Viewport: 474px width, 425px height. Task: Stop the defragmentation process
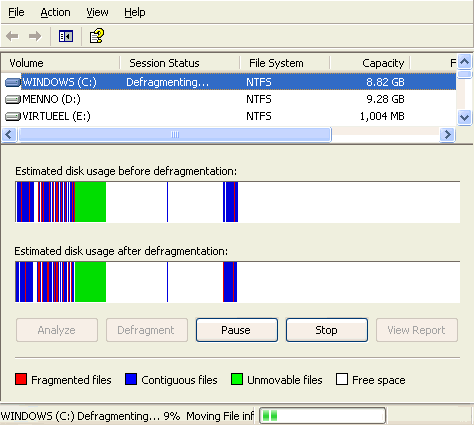pos(327,330)
